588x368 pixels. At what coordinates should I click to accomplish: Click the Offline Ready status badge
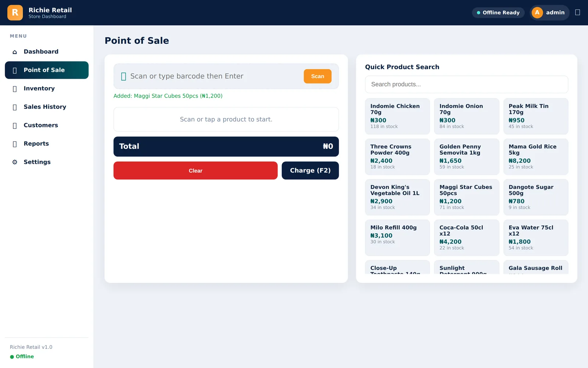498,13
